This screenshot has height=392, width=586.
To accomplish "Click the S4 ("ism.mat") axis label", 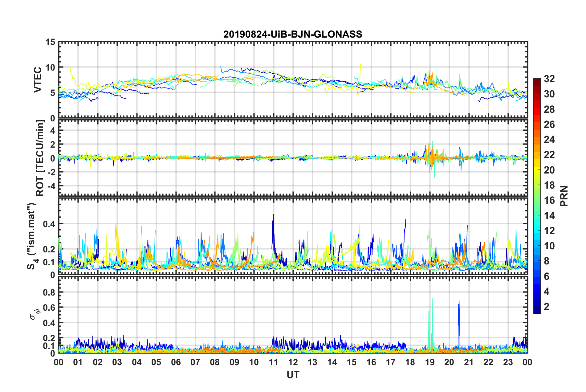I will [32, 236].
